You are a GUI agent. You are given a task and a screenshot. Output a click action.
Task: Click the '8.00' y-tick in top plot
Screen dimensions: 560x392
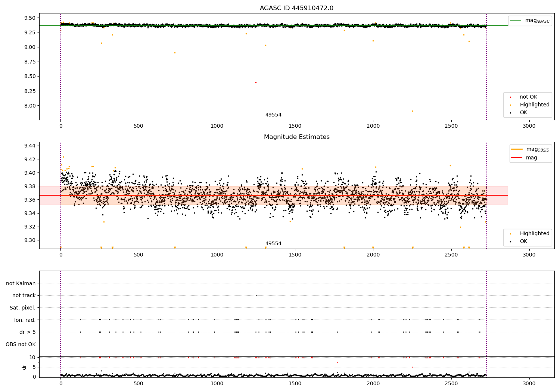point(30,106)
